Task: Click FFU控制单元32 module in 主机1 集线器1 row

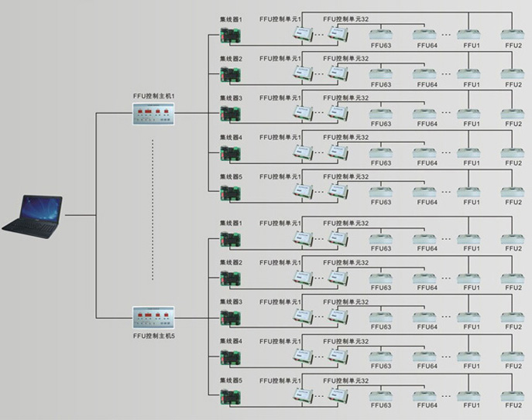Action: 338,34
